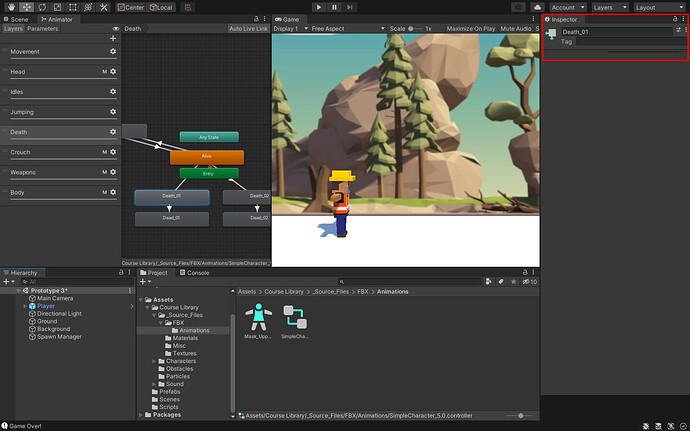
Task: Lock the Inspector panel
Action: point(675,19)
